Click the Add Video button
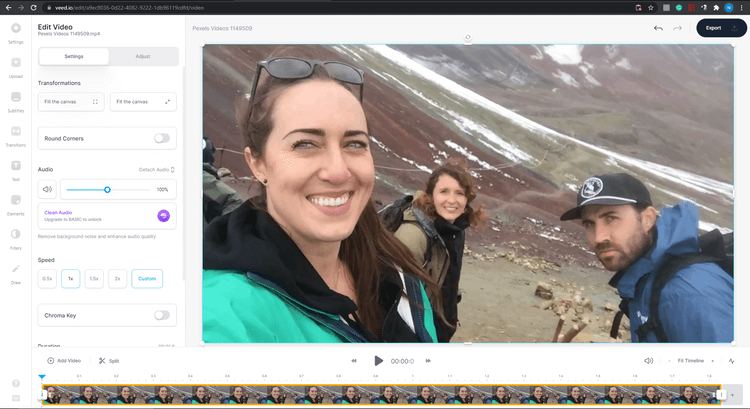Image resolution: width=750 pixels, height=409 pixels. [x=65, y=360]
